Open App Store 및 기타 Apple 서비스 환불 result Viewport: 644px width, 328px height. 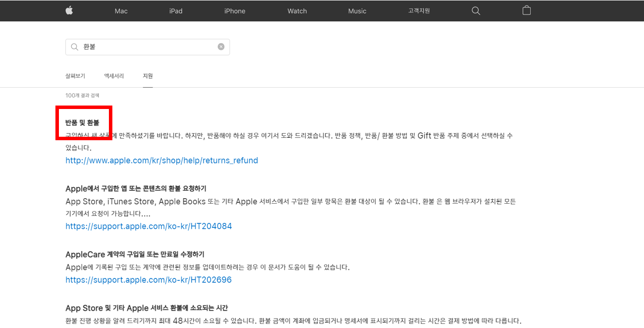pos(147,308)
